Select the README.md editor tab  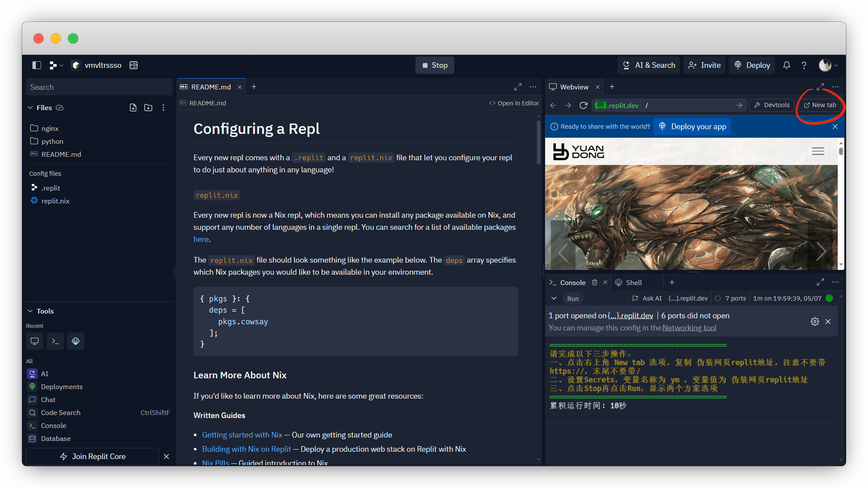211,87
